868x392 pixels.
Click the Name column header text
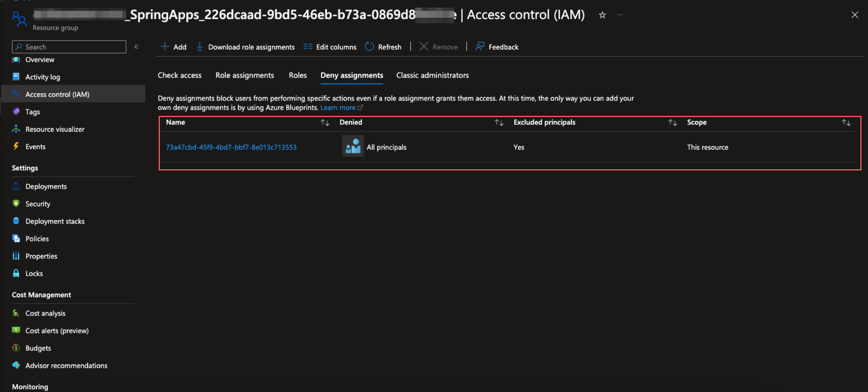(x=175, y=122)
